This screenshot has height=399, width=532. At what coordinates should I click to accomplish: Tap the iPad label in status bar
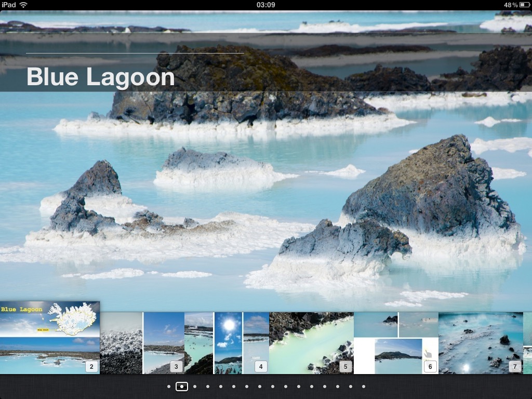click(8, 5)
